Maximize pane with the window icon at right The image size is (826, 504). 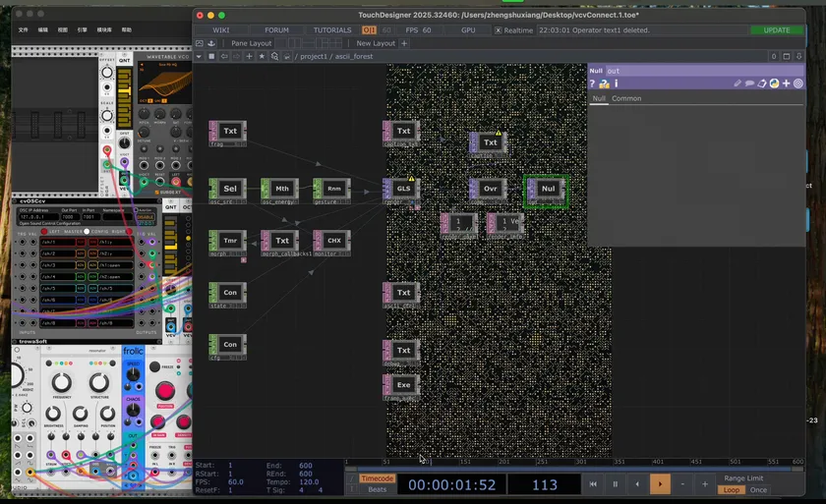(x=787, y=56)
